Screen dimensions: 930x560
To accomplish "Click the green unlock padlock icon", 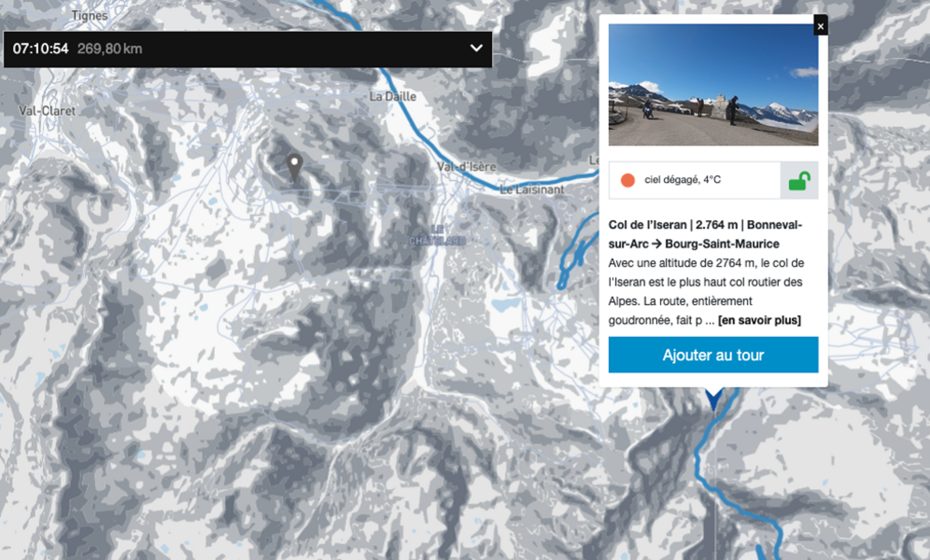I will pyautogui.click(x=799, y=180).
